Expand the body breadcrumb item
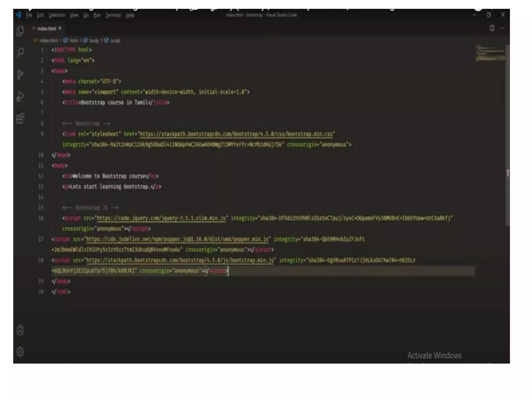Screen dimensions: 532x399 [x=94, y=41]
